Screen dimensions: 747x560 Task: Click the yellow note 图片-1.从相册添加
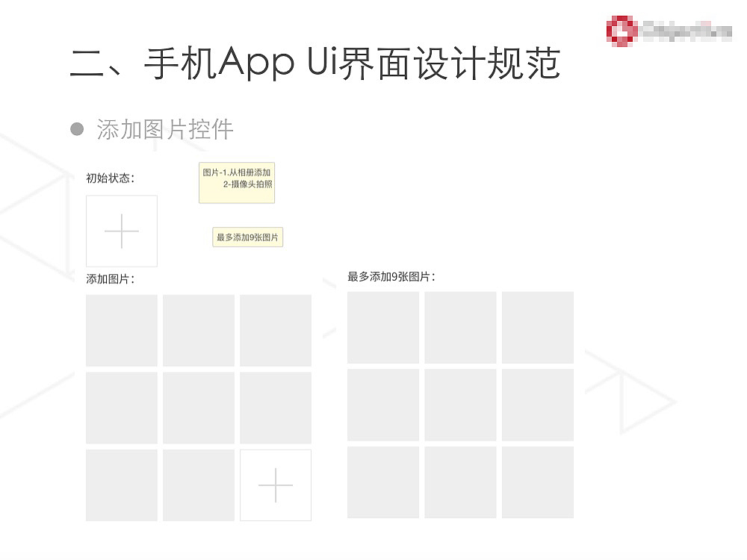tap(237, 184)
